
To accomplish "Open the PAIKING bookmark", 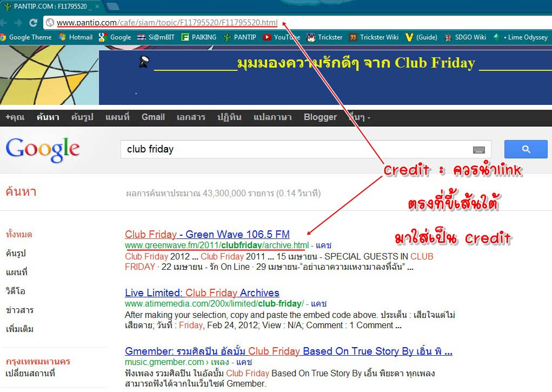I will (198, 37).
